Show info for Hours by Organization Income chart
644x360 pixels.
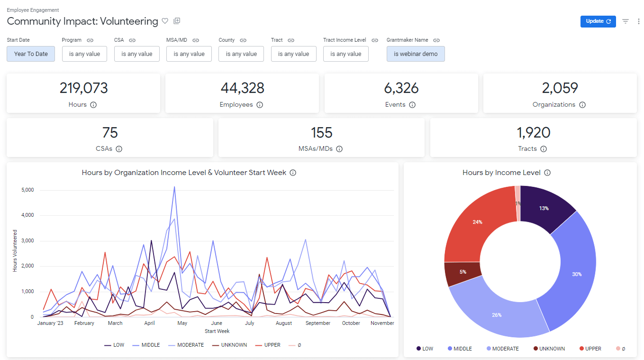293,173
